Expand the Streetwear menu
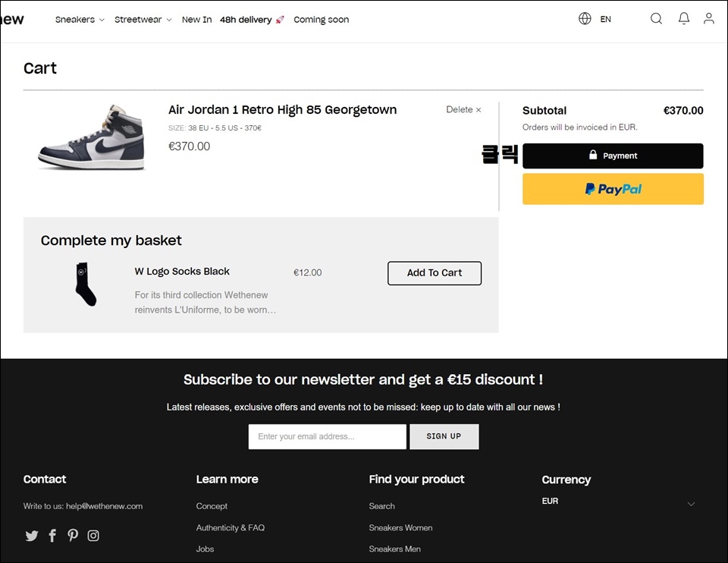The image size is (728, 563). pos(143,20)
